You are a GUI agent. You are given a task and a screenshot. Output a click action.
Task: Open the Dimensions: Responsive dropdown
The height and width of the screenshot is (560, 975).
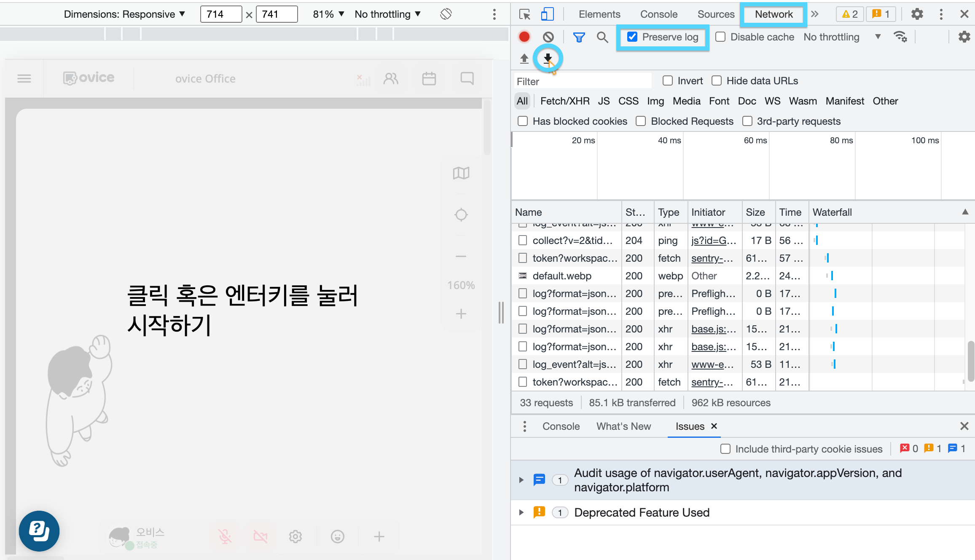pos(124,14)
